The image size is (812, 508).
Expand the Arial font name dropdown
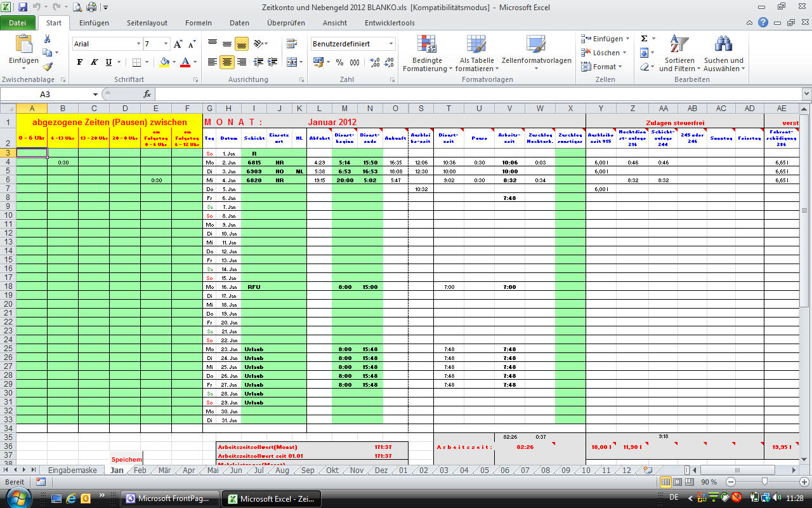[138, 44]
